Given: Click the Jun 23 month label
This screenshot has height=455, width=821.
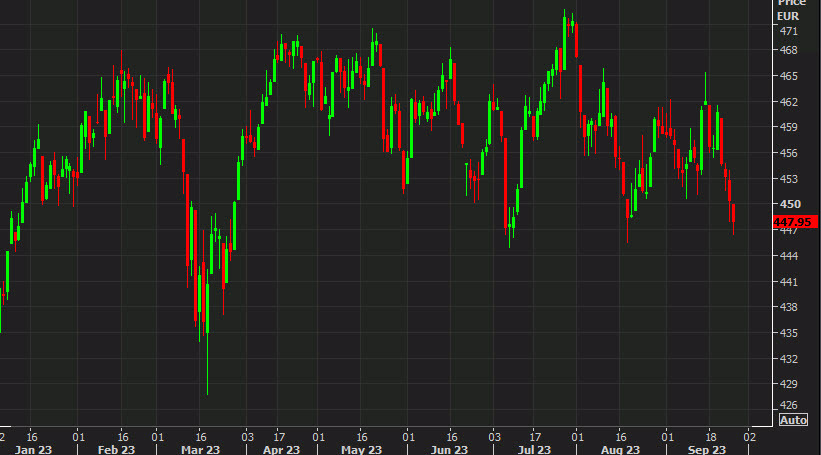Looking at the screenshot, I should pyautogui.click(x=449, y=450).
